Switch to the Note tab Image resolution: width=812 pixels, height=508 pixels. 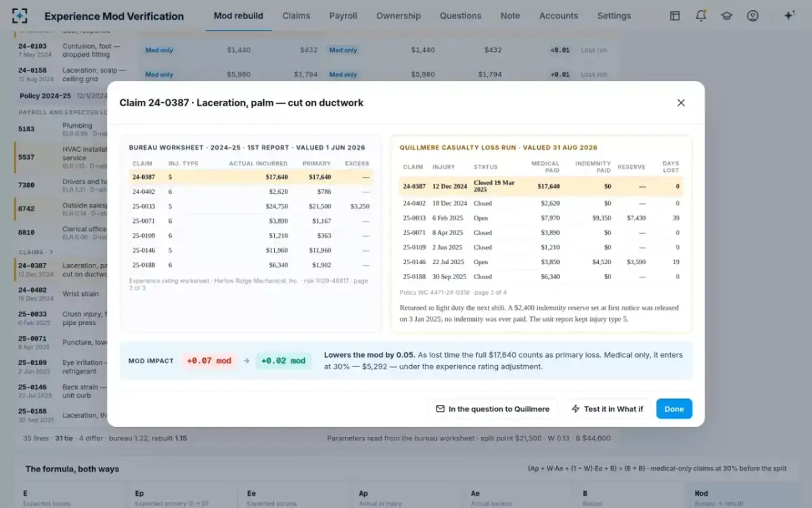pos(510,16)
